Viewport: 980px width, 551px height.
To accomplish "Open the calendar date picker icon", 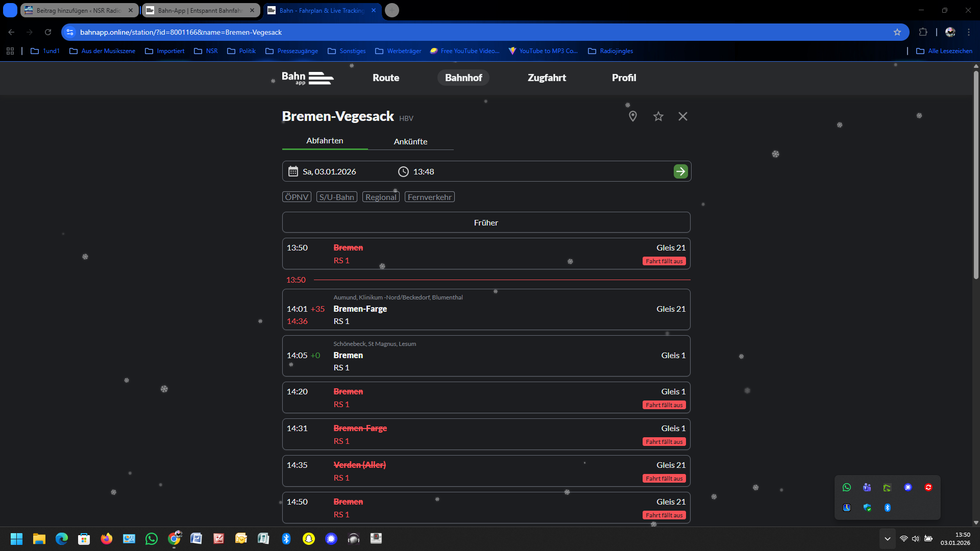I will (x=293, y=171).
